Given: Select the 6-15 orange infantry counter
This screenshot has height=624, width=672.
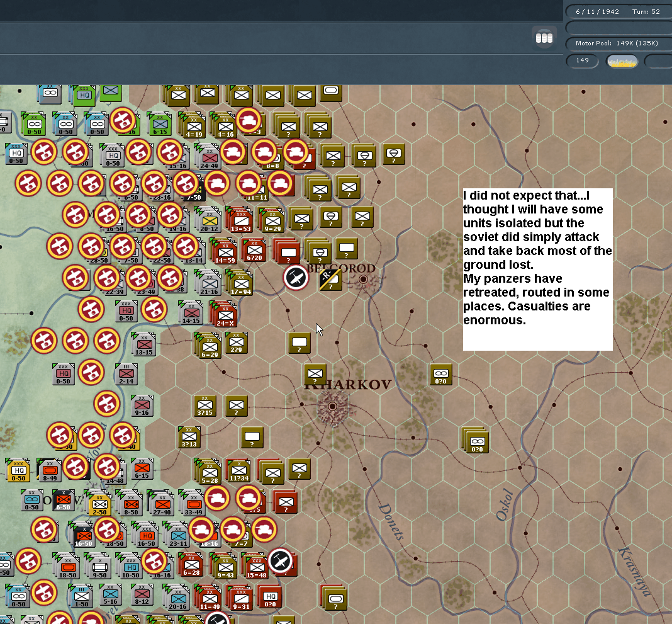Looking at the screenshot, I should (x=142, y=469).
